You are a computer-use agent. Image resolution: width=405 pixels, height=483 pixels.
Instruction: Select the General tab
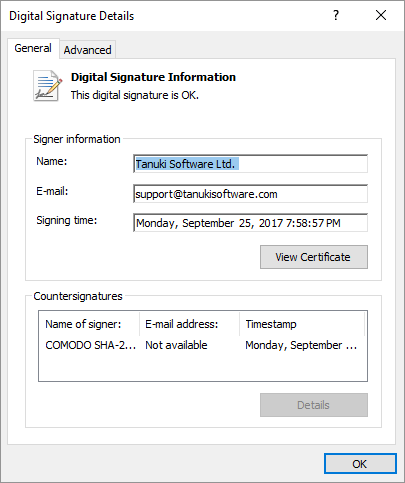coord(33,48)
